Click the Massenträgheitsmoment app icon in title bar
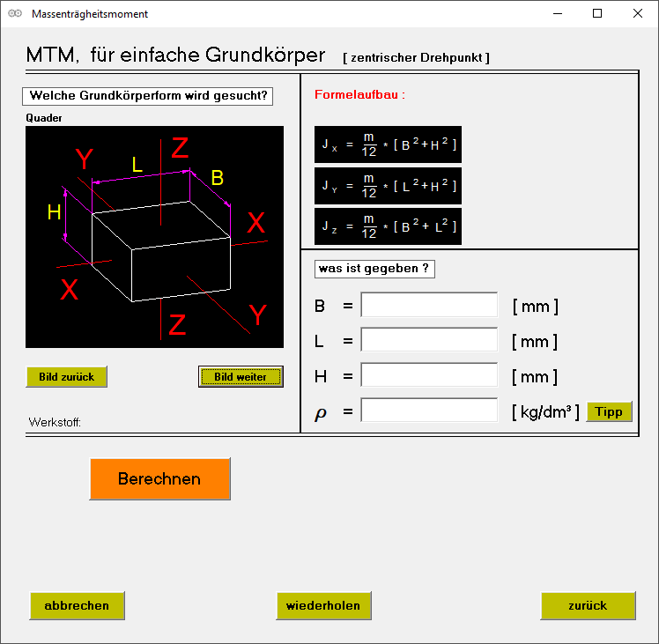The image size is (659, 644). point(14,13)
